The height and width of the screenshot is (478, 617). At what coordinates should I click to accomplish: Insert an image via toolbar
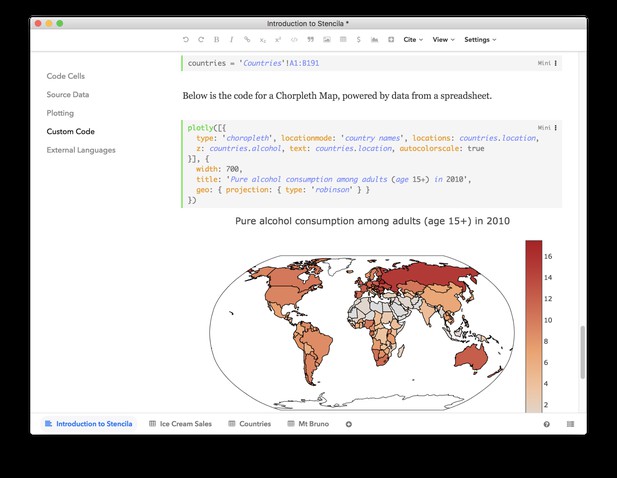point(327,40)
